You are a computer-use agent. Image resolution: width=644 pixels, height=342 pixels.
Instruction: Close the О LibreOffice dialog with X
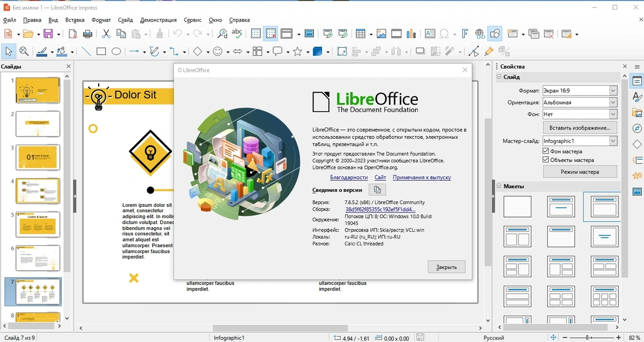point(465,70)
